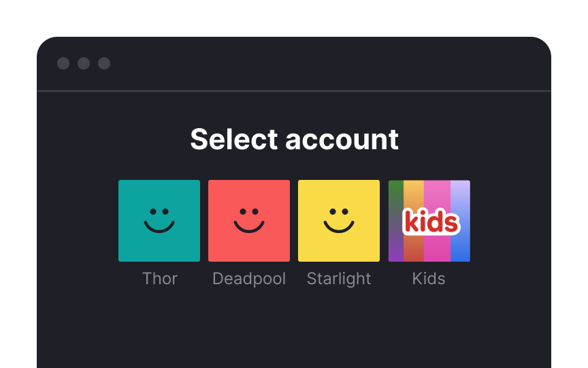Screen dimensions: 588x368
Task: Click the third window control dot
Action: tap(104, 63)
